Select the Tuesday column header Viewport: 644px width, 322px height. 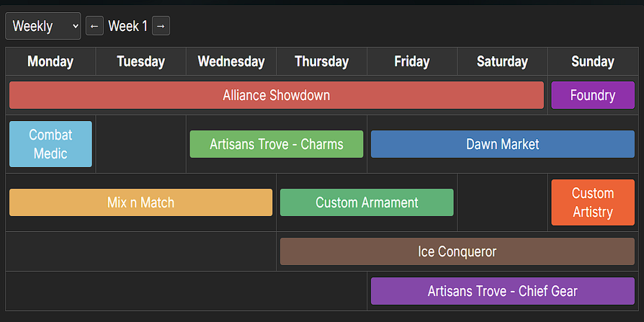[140, 62]
